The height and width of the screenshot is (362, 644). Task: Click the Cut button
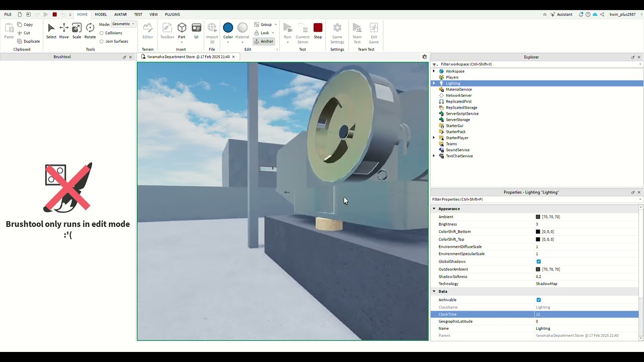tap(24, 33)
